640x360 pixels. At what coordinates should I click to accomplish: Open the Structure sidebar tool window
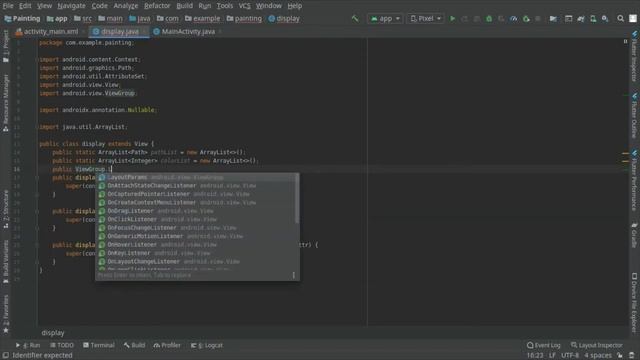[6, 209]
